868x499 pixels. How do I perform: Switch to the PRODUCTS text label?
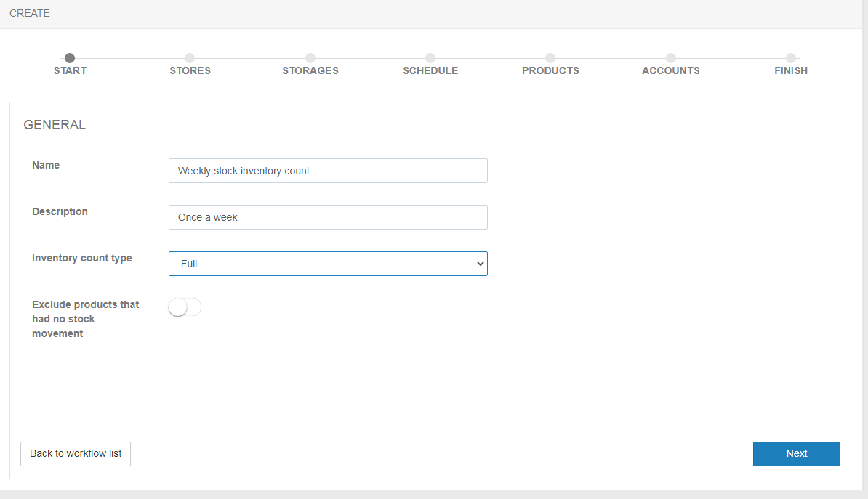click(x=550, y=71)
